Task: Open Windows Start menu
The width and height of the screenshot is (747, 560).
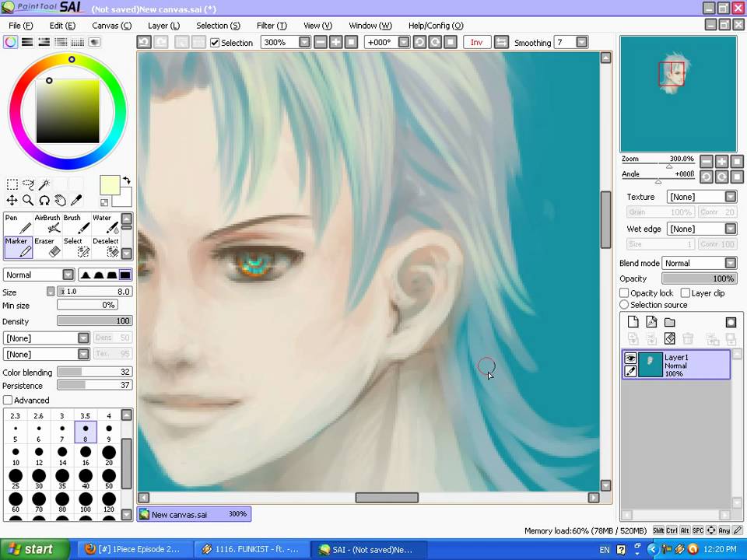Action: click(x=35, y=550)
